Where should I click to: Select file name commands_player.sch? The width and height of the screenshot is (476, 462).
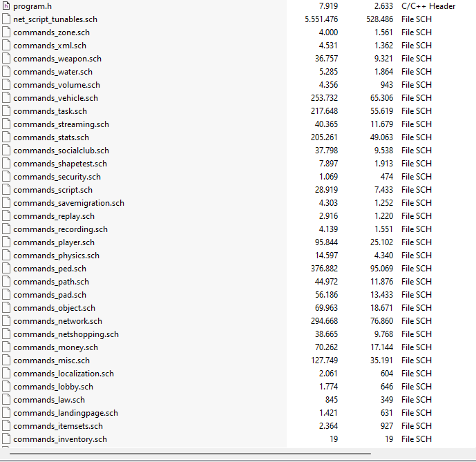54,242
